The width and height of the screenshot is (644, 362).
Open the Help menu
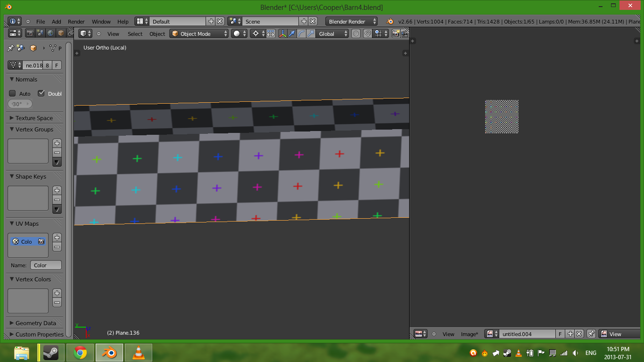[123, 22]
